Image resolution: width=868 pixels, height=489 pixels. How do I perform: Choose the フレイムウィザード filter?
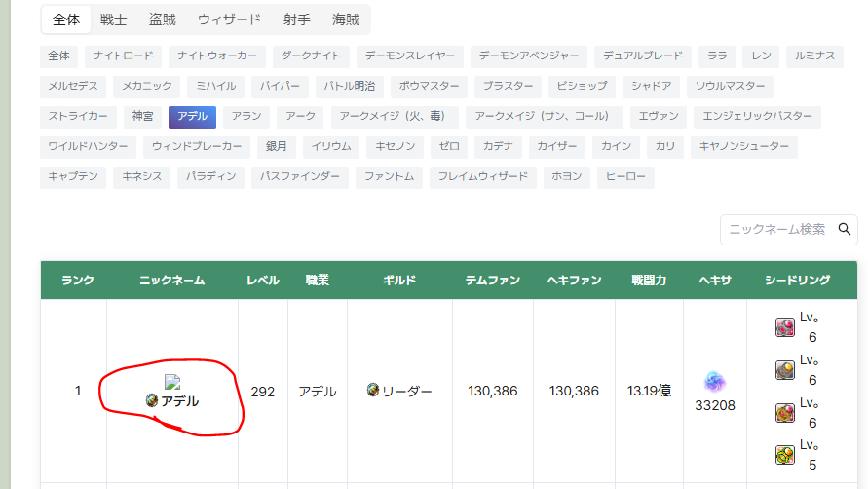pos(483,177)
